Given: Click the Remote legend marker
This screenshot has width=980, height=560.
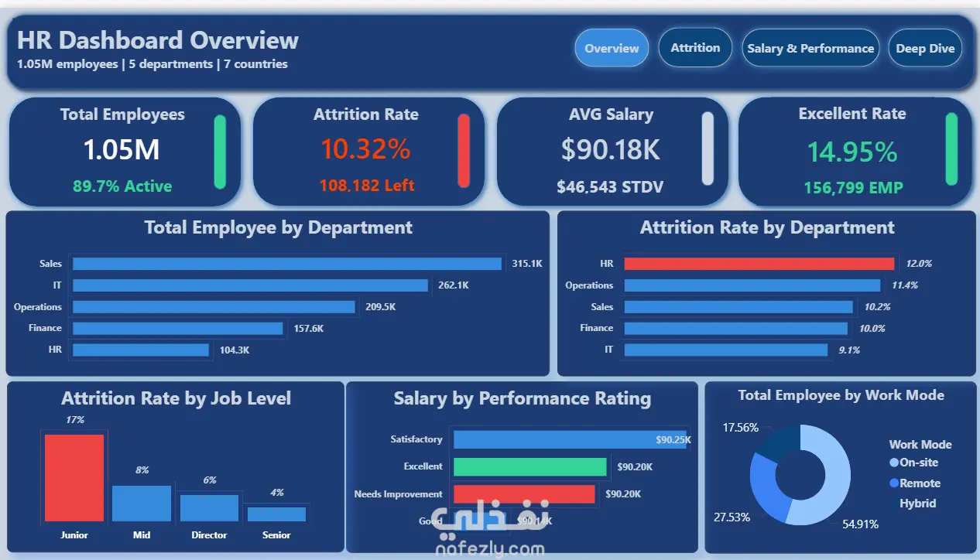Looking at the screenshot, I should pyautogui.click(x=895, y=483).
